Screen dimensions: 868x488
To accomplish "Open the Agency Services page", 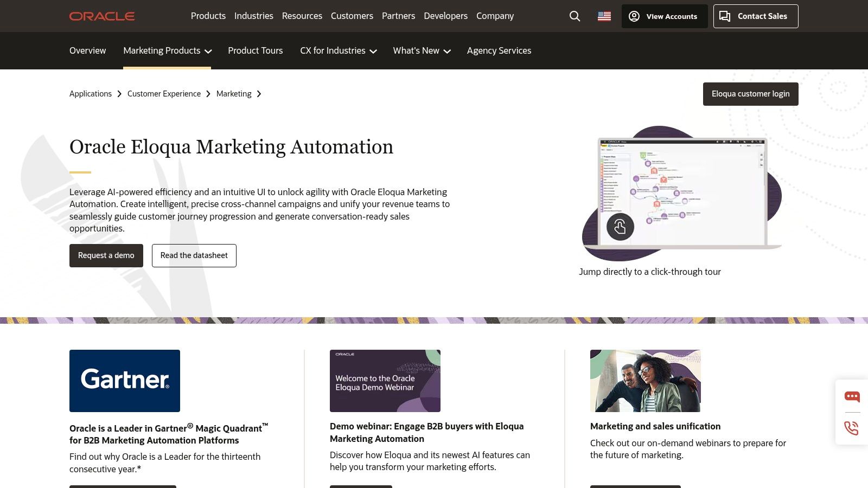I will pyautogui.click(x=499, y=50).
